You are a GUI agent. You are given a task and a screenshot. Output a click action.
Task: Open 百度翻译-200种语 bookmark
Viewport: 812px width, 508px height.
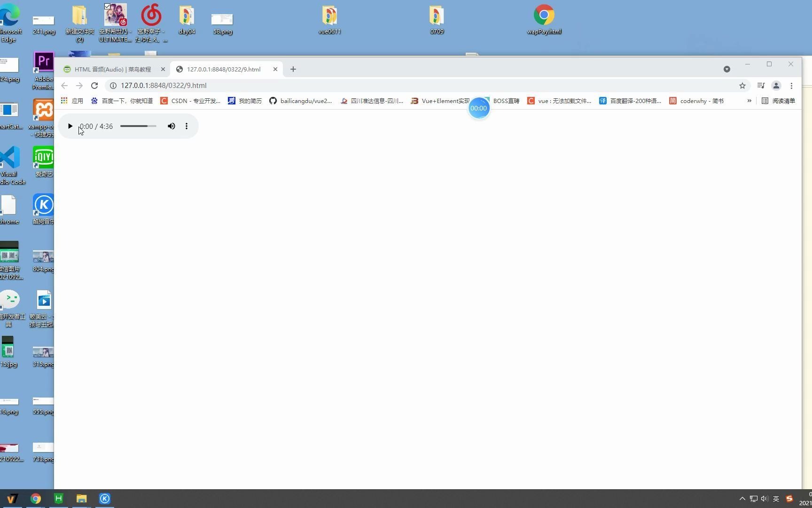tap(630, 101)
